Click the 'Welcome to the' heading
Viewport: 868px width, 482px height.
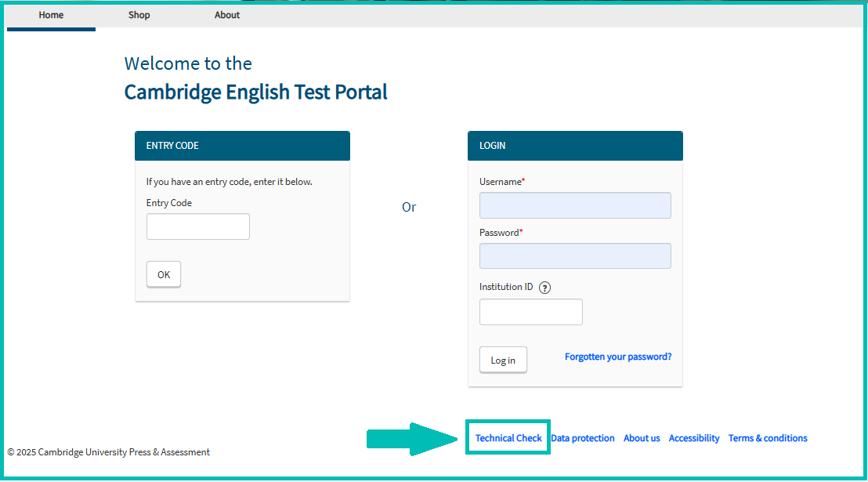tap(188, 63)
